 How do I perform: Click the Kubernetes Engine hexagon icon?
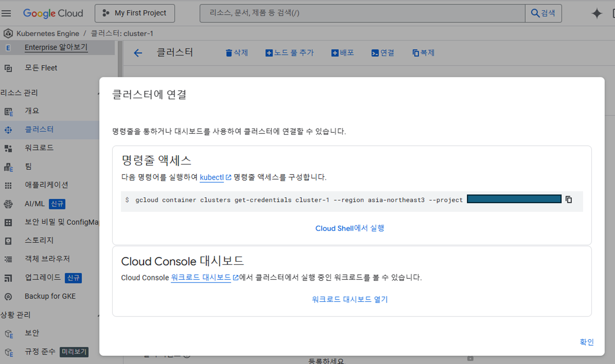[x=8, y=33]
